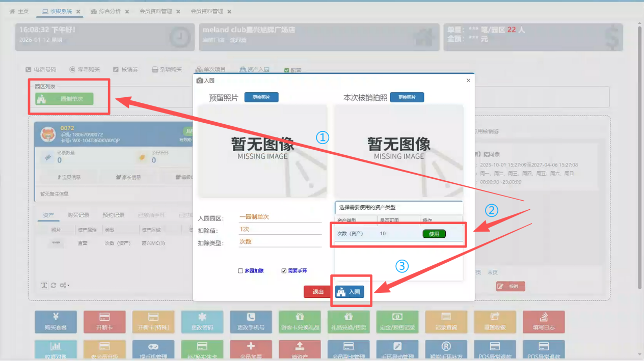Toggle the 配置 checkbox in toolbar
This screenshot has height=361, width=644.
[x=286, y=70]
